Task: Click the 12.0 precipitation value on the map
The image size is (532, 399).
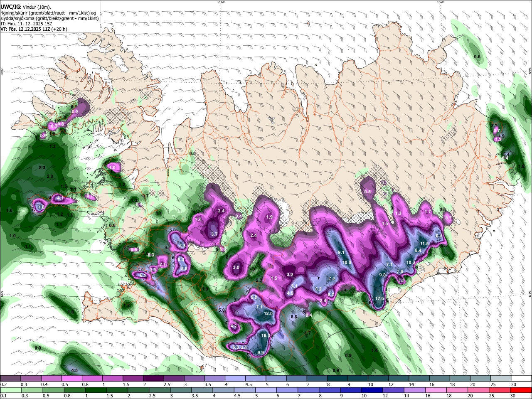Action: point(268,313)
